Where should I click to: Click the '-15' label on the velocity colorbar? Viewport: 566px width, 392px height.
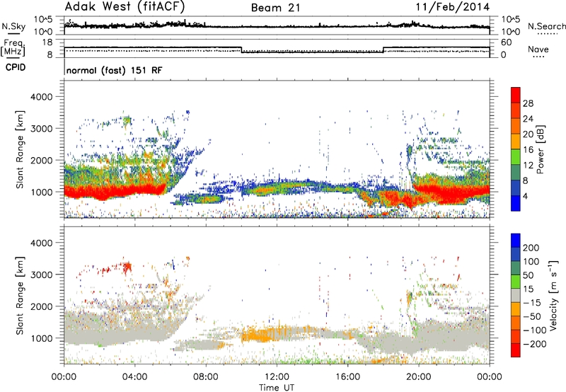(x=532, y=303)
